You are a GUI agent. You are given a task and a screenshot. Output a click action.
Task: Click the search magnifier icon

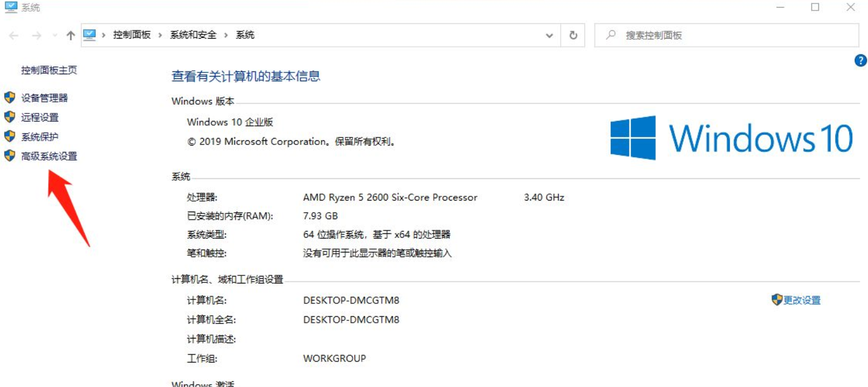click(x=611, y=35)
